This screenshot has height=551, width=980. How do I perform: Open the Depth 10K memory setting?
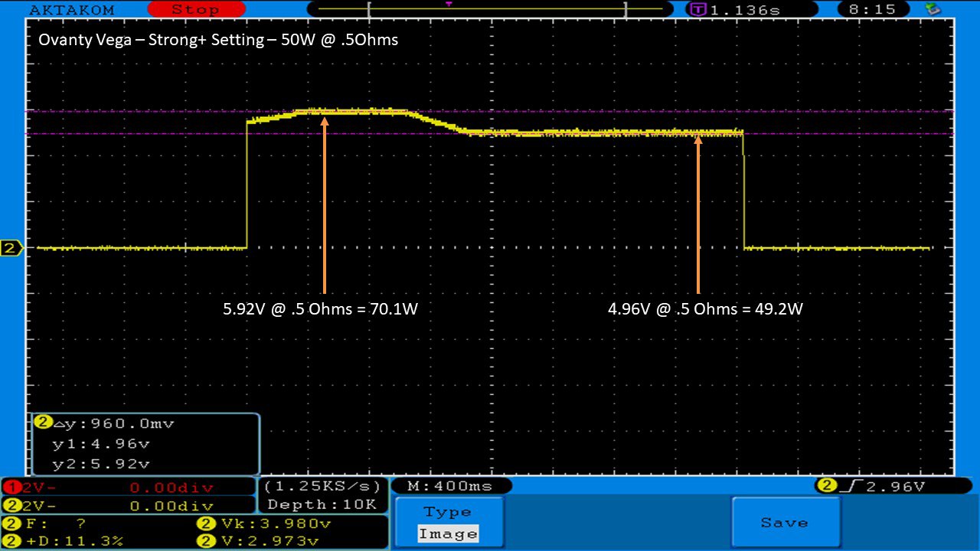pyautogui.click(x=322, y=504)
